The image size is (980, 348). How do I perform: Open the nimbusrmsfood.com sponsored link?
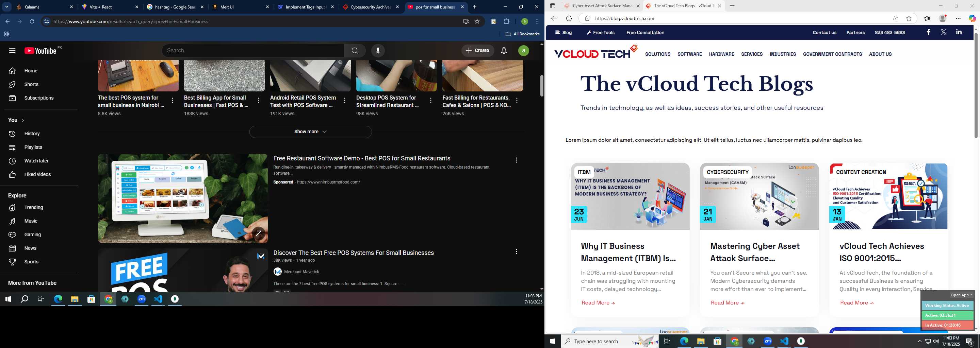[x=328, y=182]
